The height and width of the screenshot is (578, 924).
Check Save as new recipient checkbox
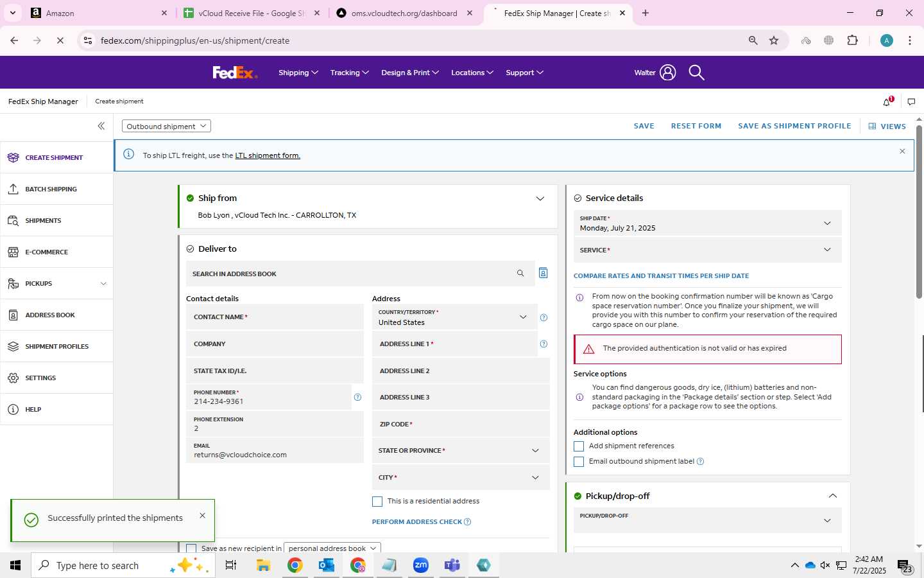click(x=191, y=548)
